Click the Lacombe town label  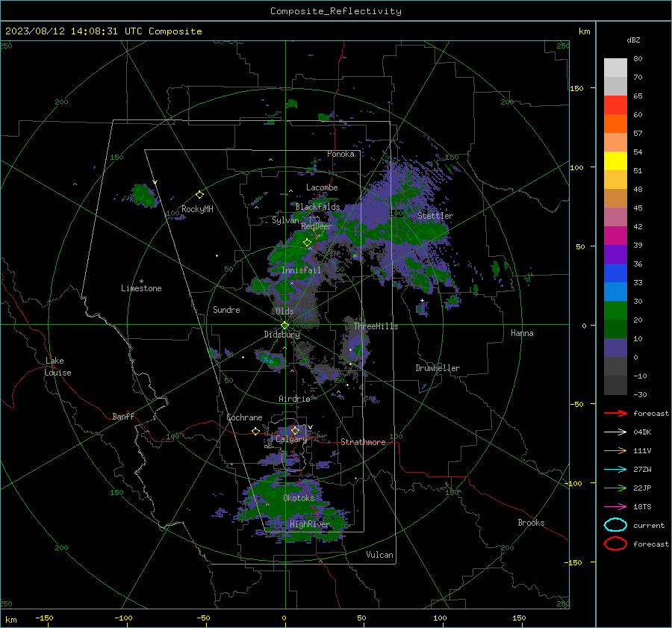pyautogui.click(x=322, y=187)
